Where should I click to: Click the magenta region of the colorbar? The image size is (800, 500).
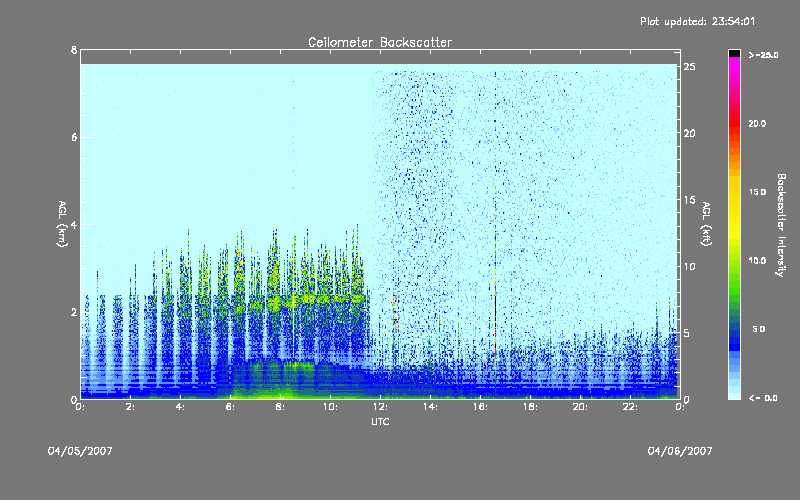coord(734,69)
